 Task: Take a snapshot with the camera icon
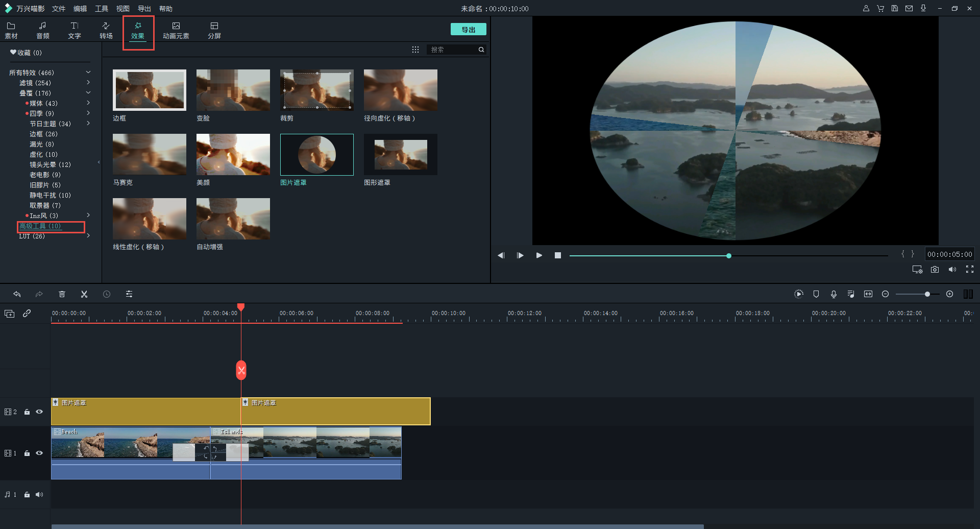[x=935, y=270]
